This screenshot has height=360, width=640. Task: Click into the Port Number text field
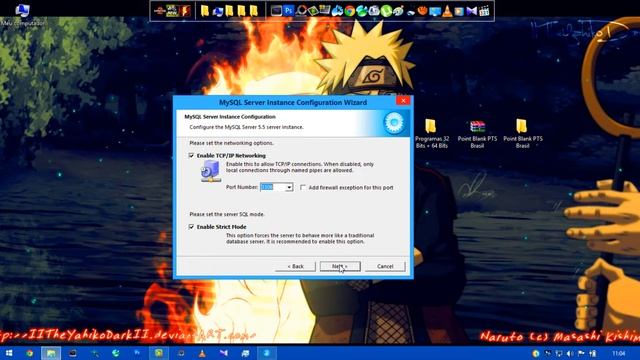point(273,187)
